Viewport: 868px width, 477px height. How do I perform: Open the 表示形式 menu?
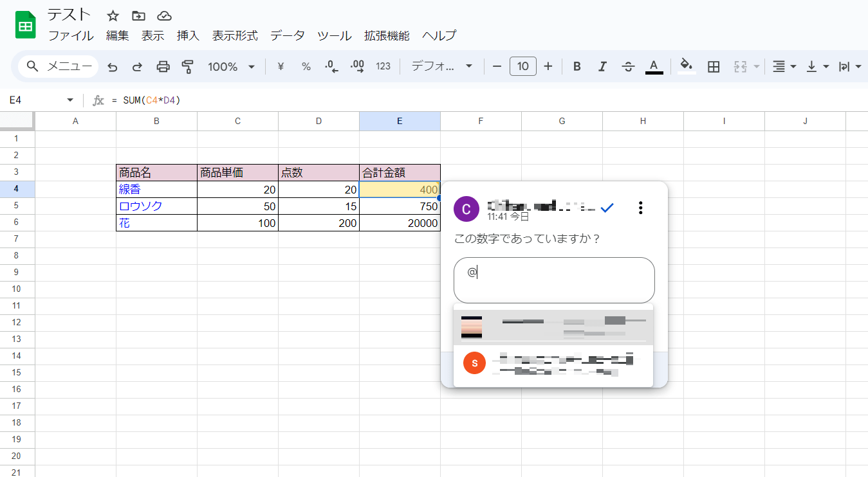pos(235,36)
